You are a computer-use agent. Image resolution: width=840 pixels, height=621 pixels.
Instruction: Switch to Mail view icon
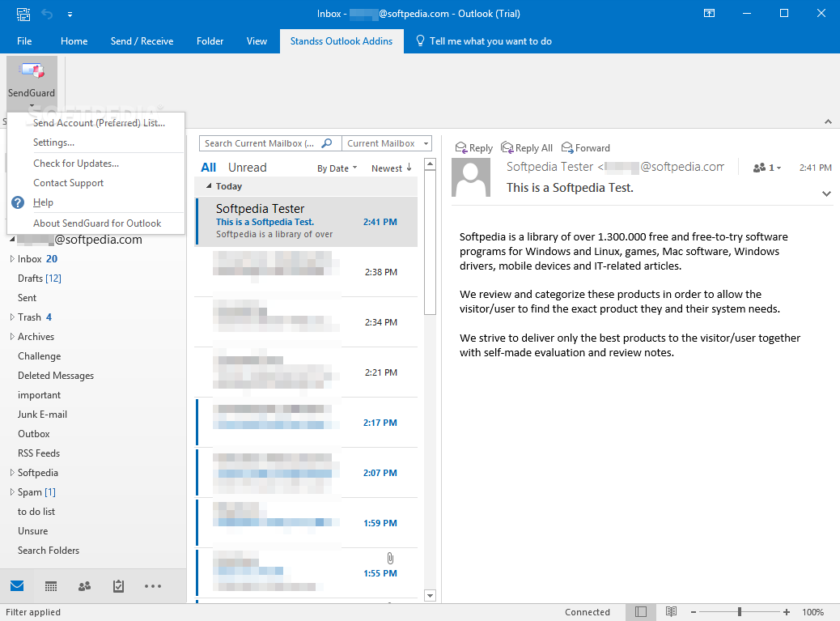17,585
